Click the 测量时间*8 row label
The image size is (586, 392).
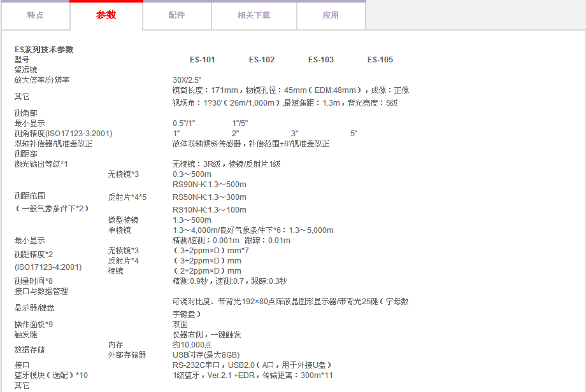click(x=34, y=281)
